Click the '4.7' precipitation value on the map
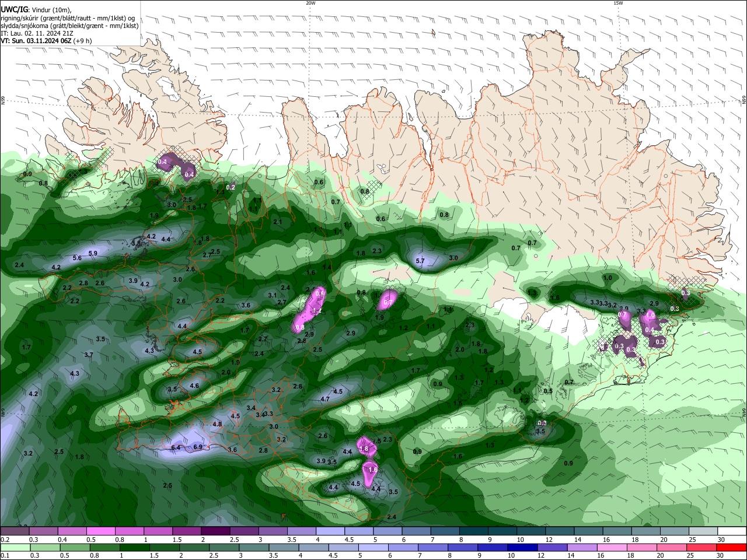This screenshot has height=560, width=747. coord(326,400)
